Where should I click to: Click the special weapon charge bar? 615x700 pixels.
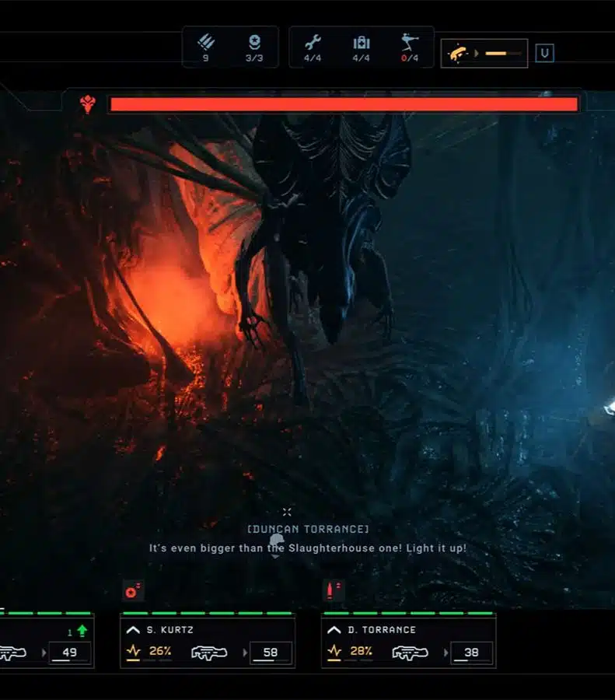point(503,54)
